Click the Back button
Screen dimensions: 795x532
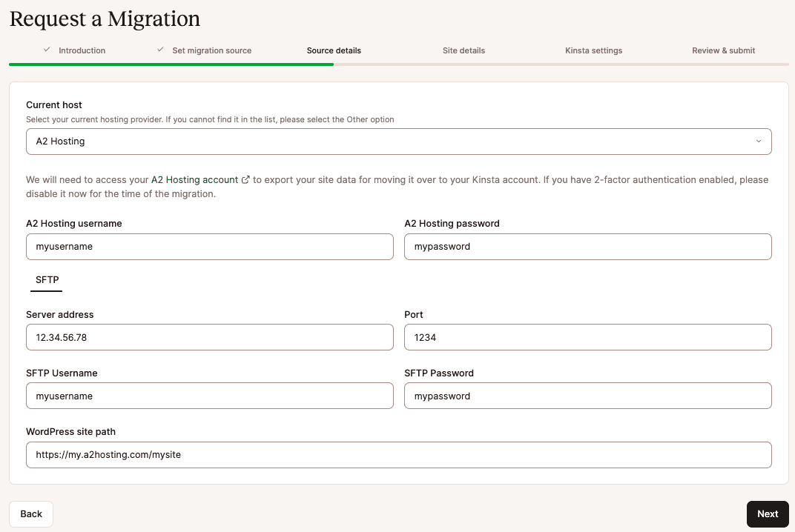tap(30, 513)
